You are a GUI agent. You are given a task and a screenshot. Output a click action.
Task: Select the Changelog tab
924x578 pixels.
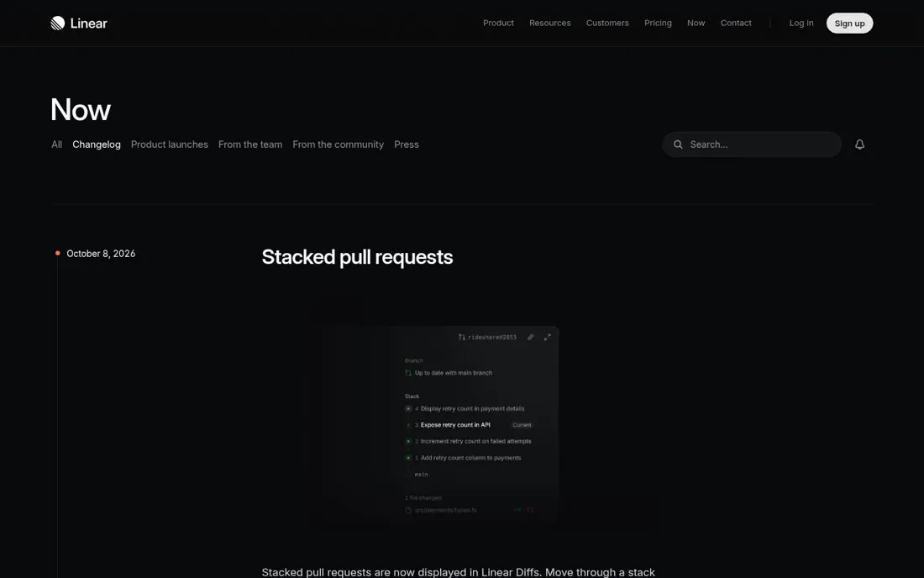pyautogui.click(x=97, y=144)
